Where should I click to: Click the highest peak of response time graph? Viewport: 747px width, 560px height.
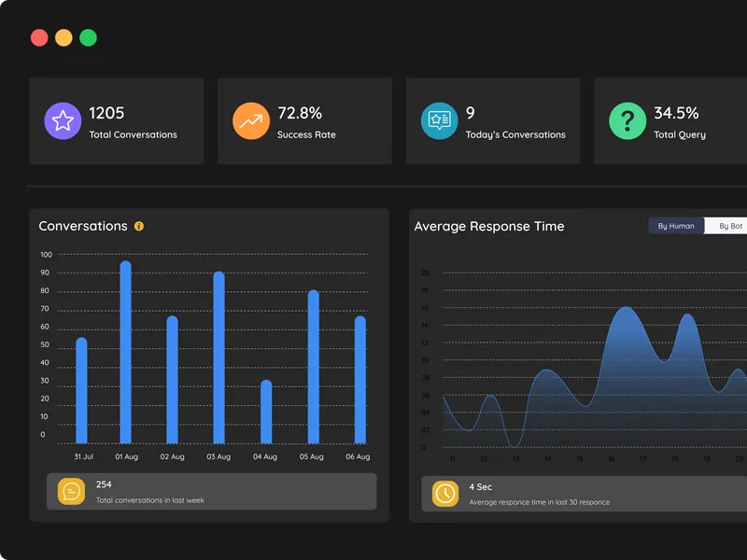click(625, 308)
